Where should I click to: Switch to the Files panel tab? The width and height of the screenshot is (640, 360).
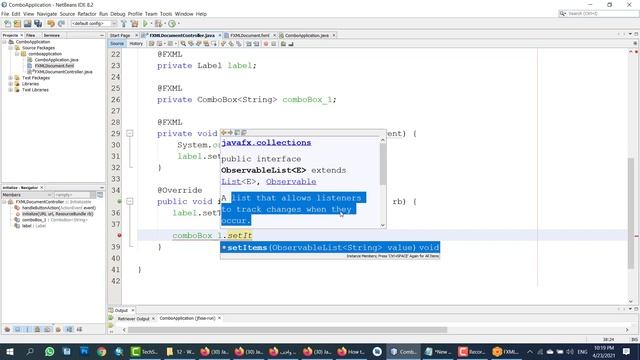[x=31, y=36]
